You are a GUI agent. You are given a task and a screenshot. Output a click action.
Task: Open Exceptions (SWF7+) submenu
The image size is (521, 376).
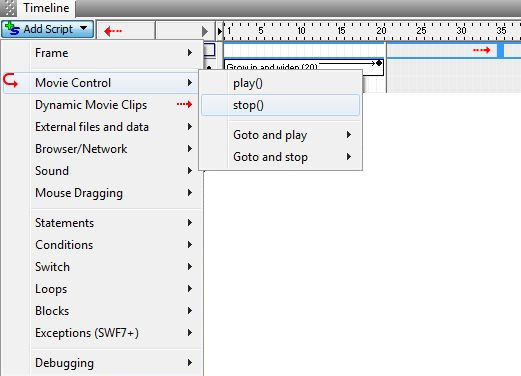103,333
